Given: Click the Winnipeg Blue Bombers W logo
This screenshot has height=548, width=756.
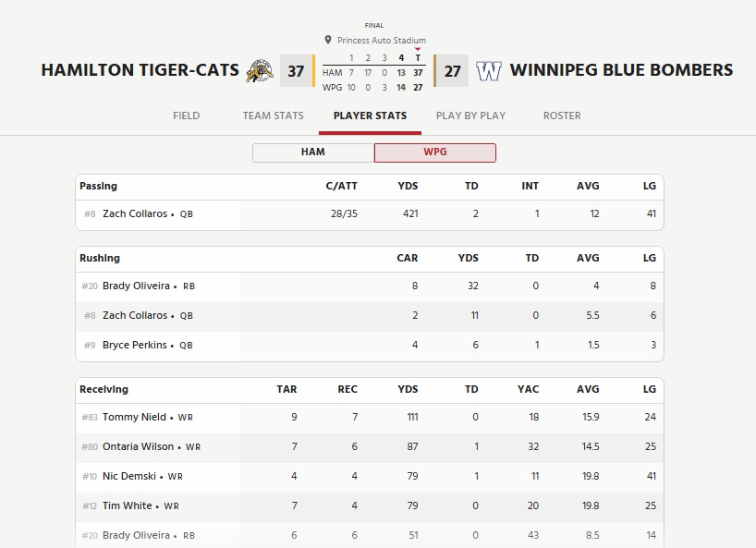Looking at the screenshot, I should point(489,71).
